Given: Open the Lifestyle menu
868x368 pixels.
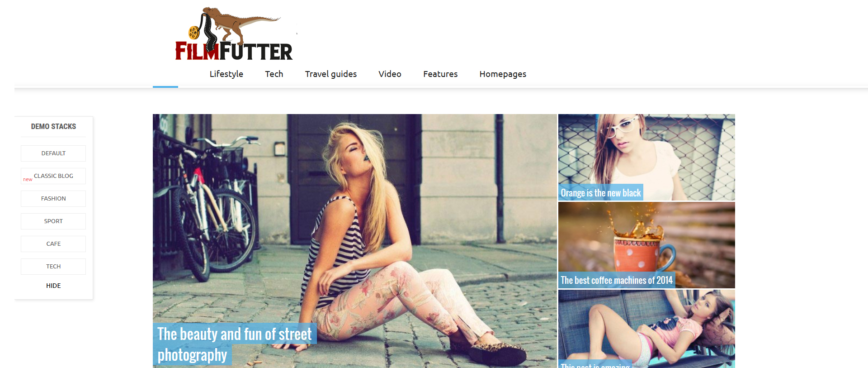Looking at the screenshot, I should pyautogui.click(x=226, y=74).
